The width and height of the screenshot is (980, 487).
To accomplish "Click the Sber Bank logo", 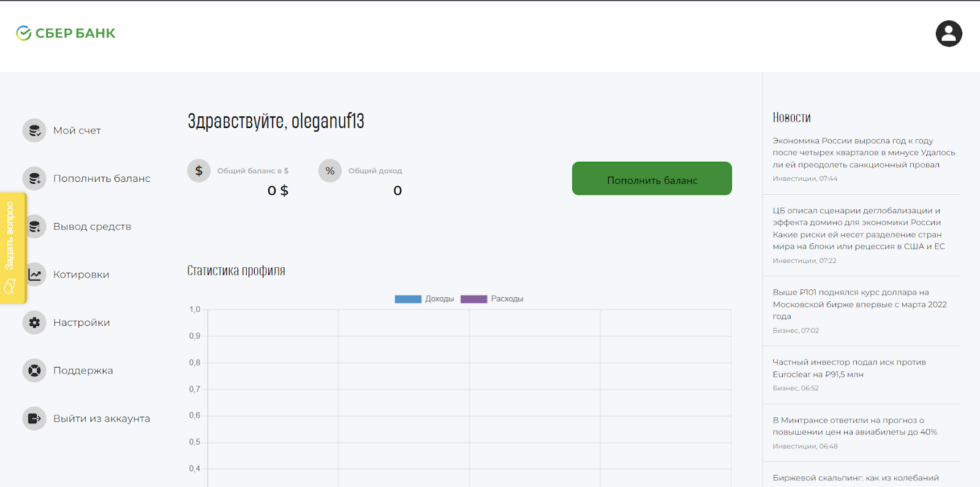I will 66,33.
